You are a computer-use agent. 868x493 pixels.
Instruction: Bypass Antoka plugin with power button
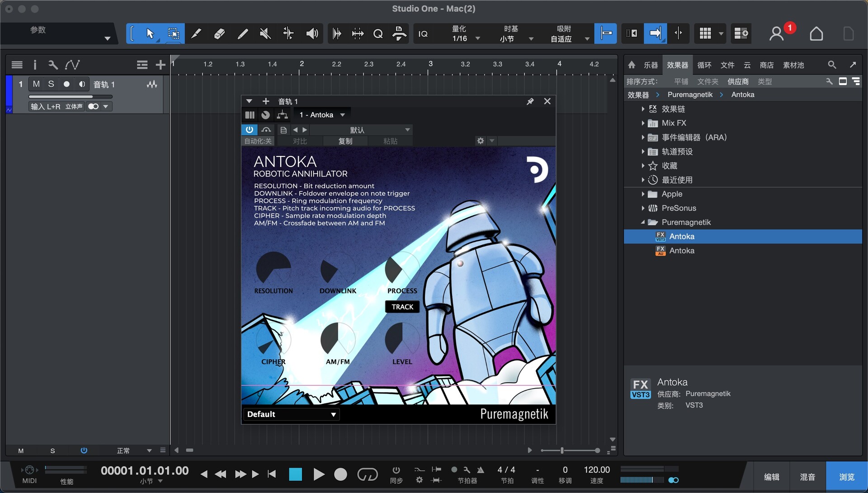point(249,130)
